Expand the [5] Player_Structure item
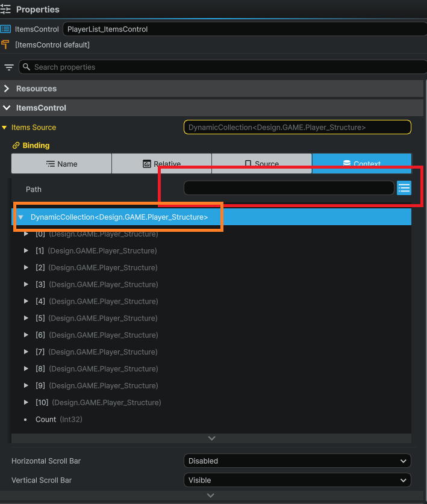The width and height of the screenshot is (427, 504). pos(26,318)
